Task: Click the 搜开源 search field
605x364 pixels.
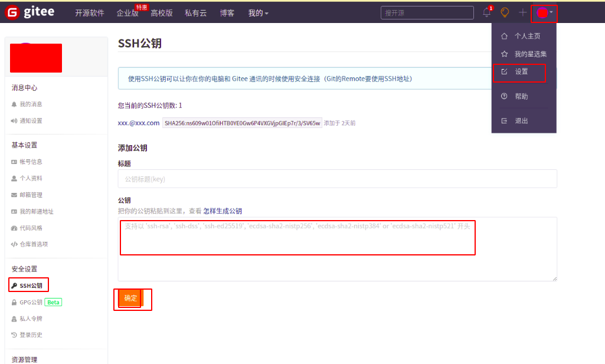Action: click(x=426, y=12)
